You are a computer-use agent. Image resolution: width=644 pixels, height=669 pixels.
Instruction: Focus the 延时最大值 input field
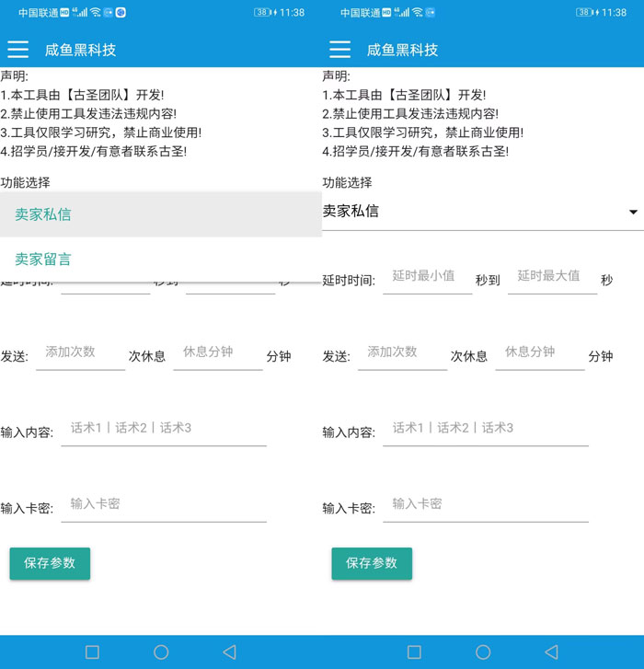coord(551,276)
